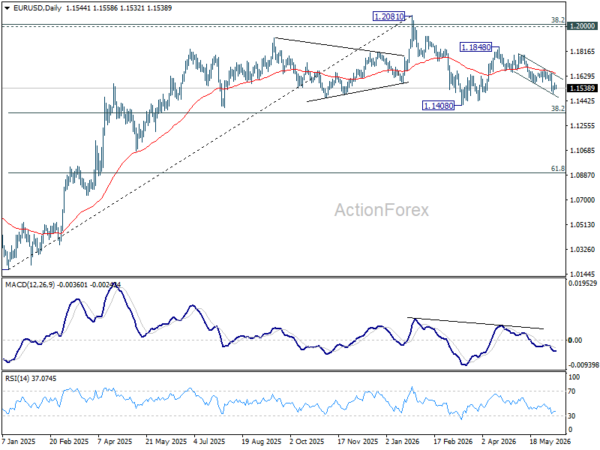
Task: Select the 1.18480 price label
Action: click(476, 47)
